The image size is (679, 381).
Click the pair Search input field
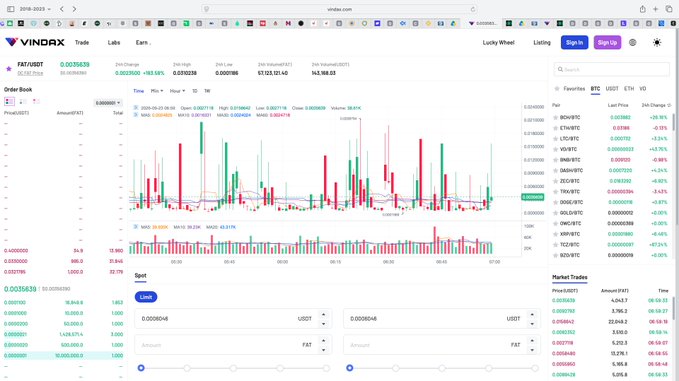[611, 69]
